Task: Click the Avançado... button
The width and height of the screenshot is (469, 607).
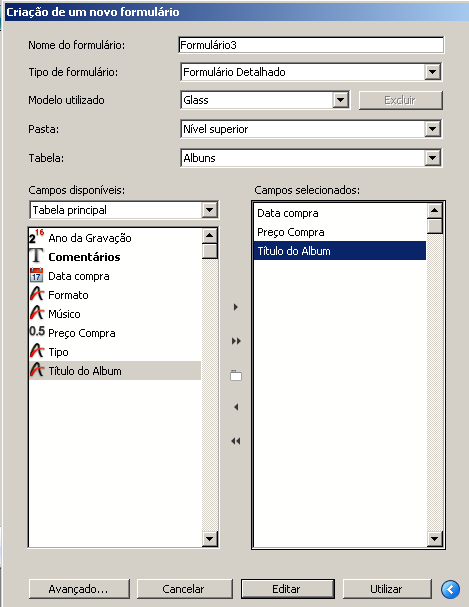Action: point(79,589)
